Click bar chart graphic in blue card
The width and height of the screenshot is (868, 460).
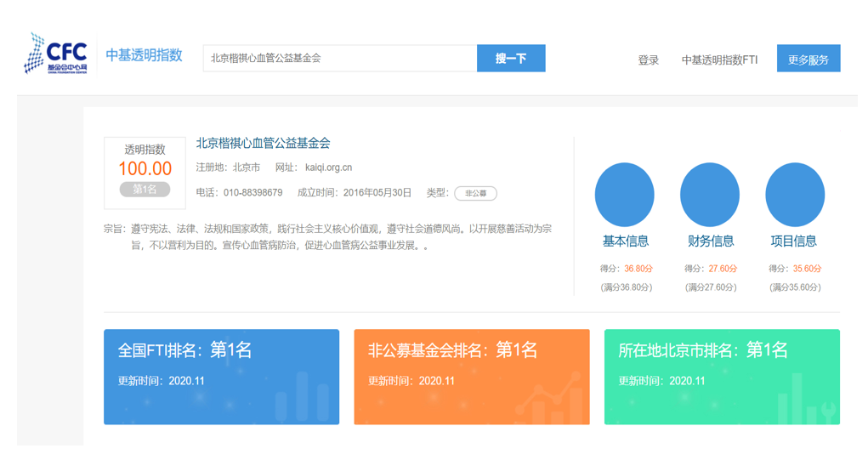pos(303,395)
